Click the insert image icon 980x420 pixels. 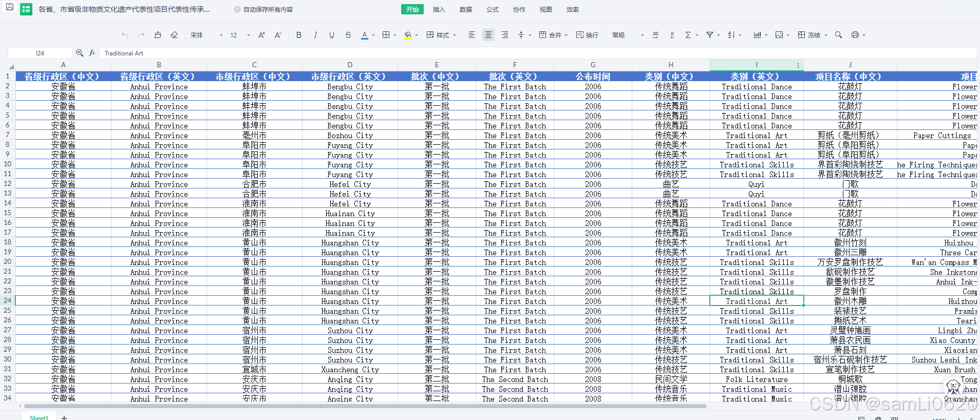click(x=779, y=35)
